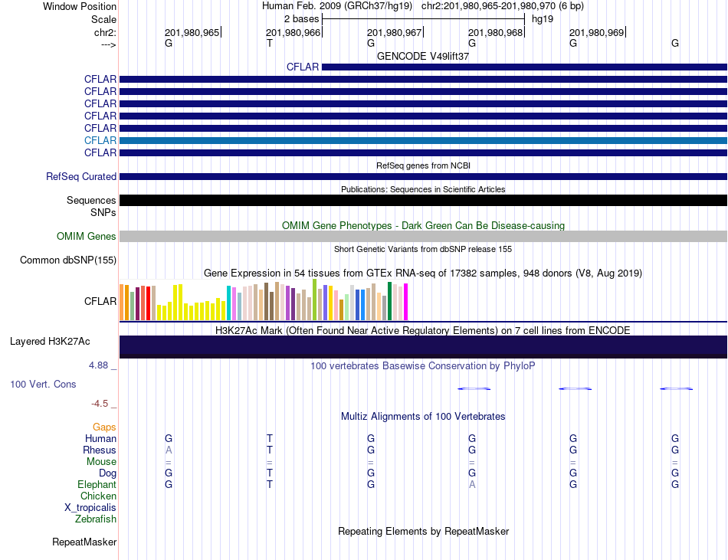
Task: Select the 2 bases scale bar
Action: pos(423,19)
